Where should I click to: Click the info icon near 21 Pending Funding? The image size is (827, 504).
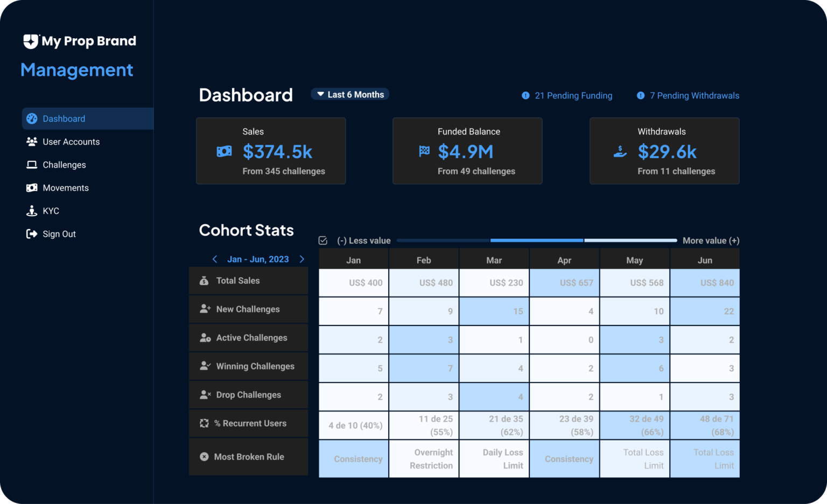pyautogui.click(x=525, y=95)
